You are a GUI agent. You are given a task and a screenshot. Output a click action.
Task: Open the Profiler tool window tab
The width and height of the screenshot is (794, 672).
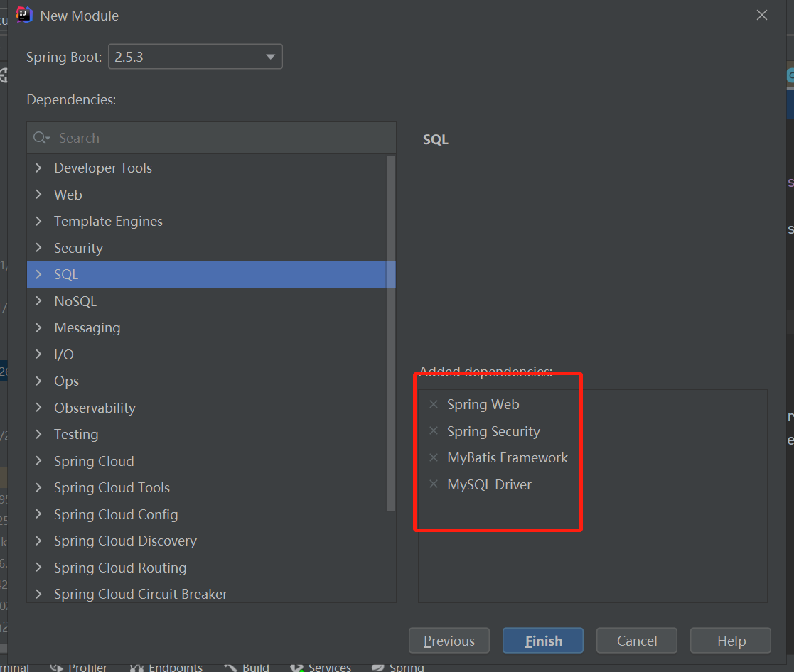click(78, 668)
